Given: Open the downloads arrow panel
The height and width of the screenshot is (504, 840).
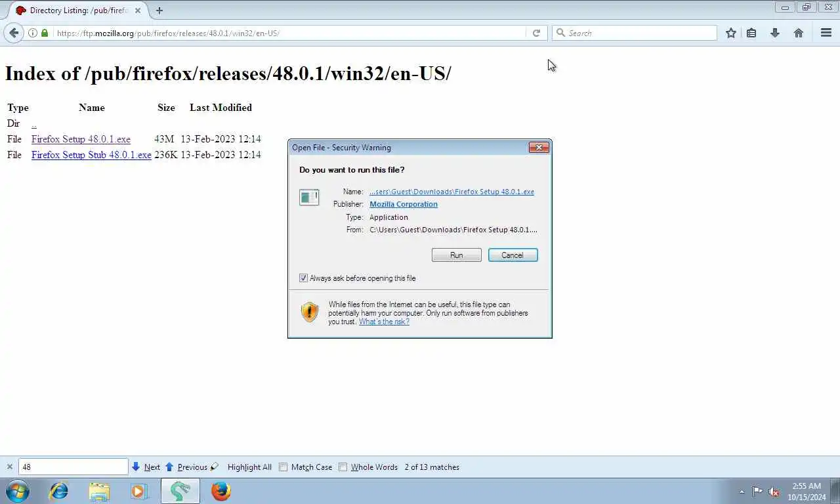Looking at the screenshot, I should click(x=775, y=33).
